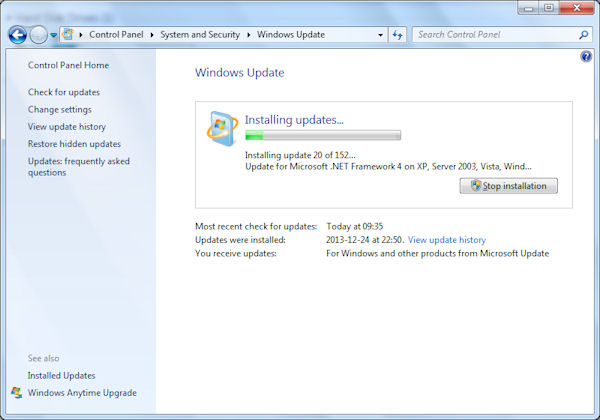Open address bar history dropdown
600x420 pixels.
click(x=380, y=35)
